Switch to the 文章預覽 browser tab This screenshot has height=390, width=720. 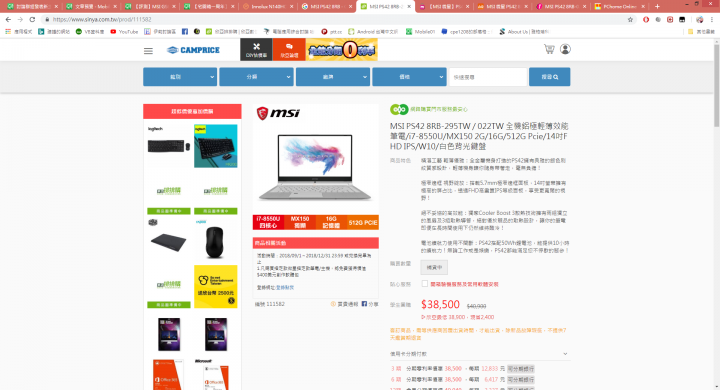tap(91, 6)
